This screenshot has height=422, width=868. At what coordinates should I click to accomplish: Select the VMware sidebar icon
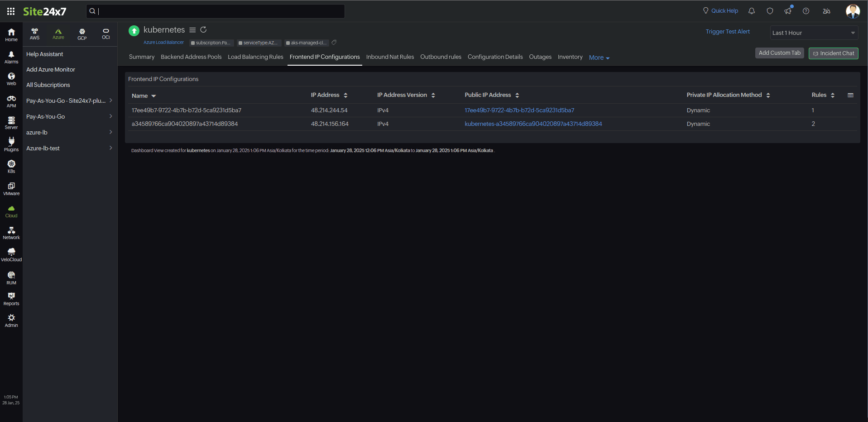(x=11, y=187)
